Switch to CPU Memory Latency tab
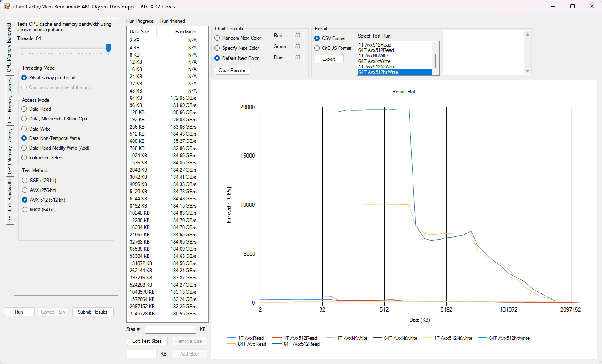The height and width of the screenshot is (364, 602). click(x=9, y=101)
